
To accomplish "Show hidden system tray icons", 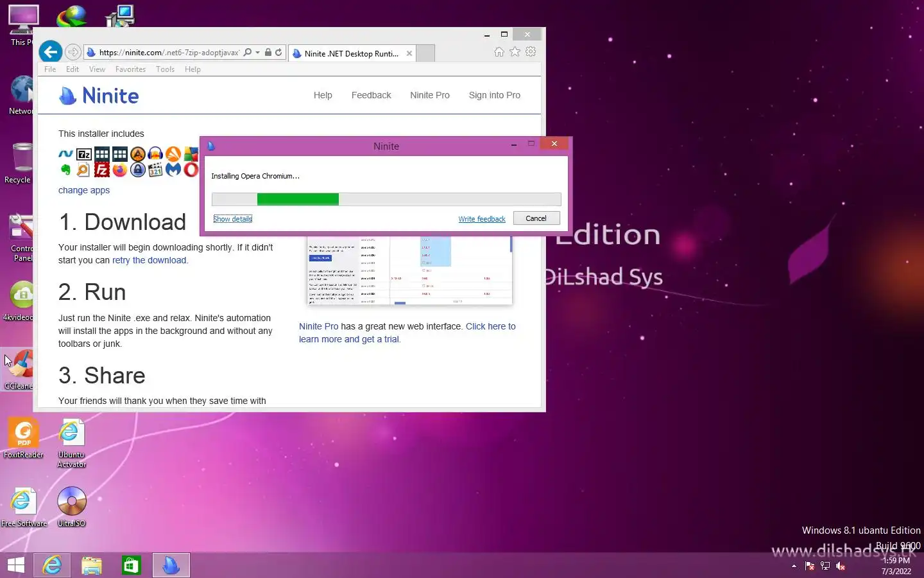I will click(x=794, y=566).
